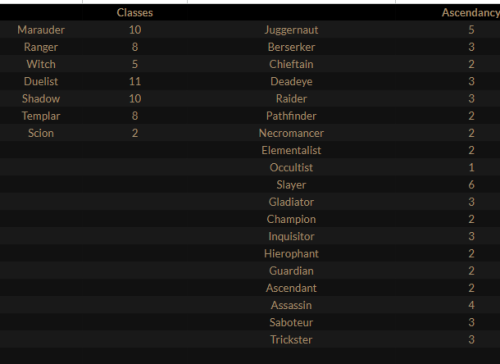This screenshot has height=364, width=500.
Task: Click the Inquisitor ascendancy cell
Action: click(291, 236)
